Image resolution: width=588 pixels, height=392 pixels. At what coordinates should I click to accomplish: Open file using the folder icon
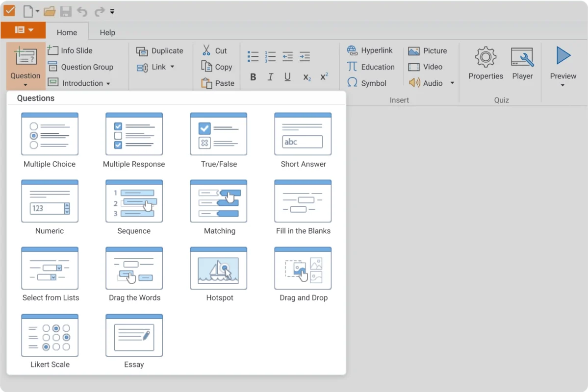point(50,11)
